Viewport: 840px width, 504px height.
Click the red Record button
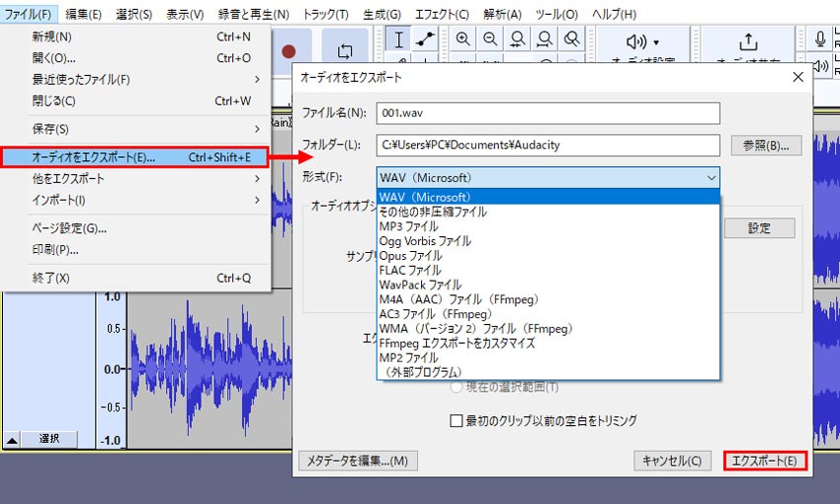[x=290, y=51]
